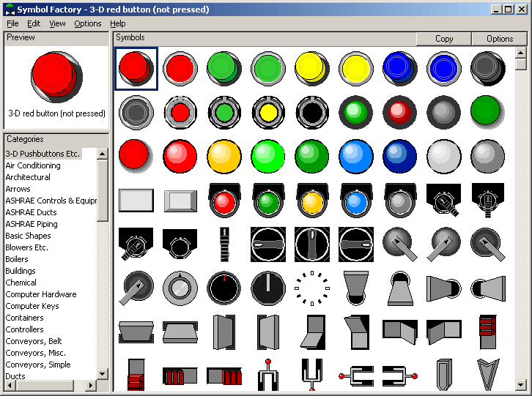Select the 3-D Pushbuttons Etc. category
532x396 pixels.
point(43,154)
